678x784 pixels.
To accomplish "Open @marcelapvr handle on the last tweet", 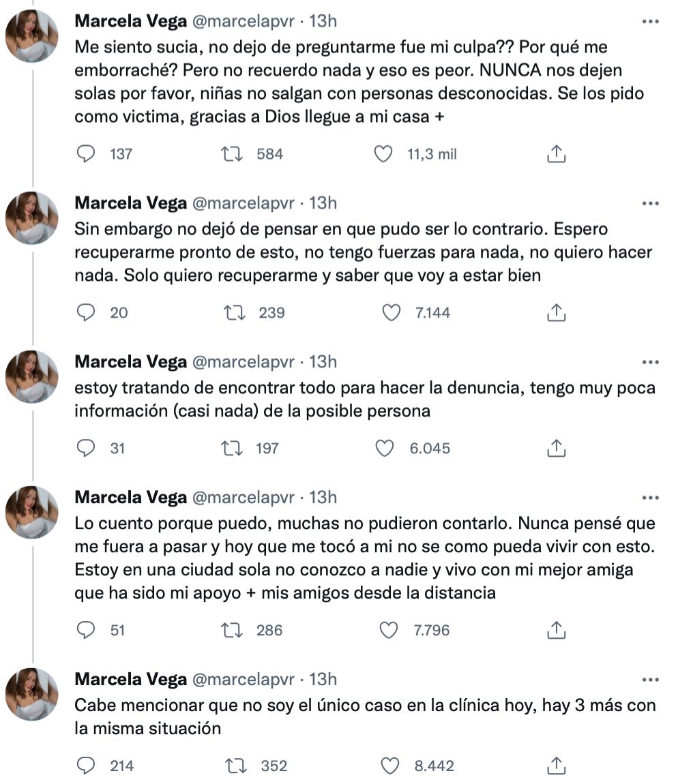I will pos(244,680).
